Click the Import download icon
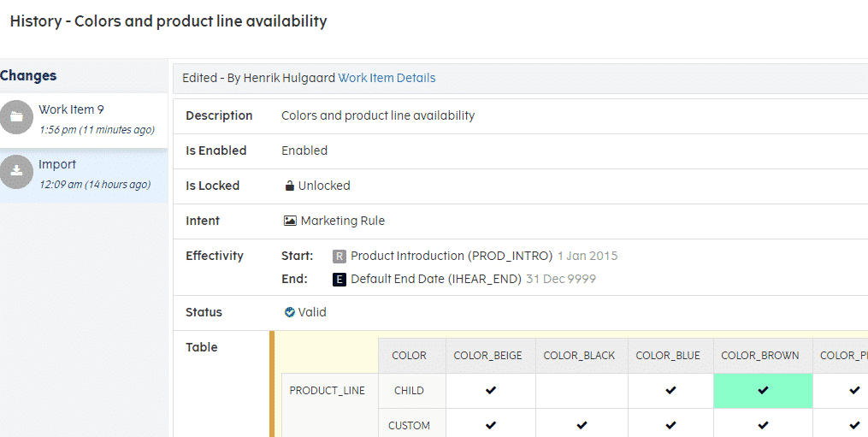Image resolution: width=868 pixels, height=437 pixels. 16,172
